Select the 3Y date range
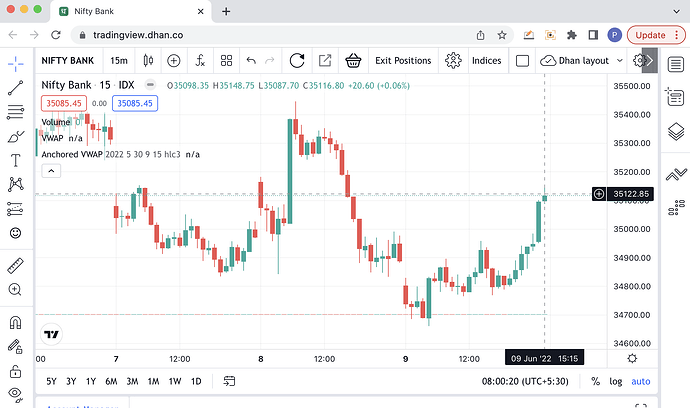This screenshot has width=690, height=408. click(71, 382)
